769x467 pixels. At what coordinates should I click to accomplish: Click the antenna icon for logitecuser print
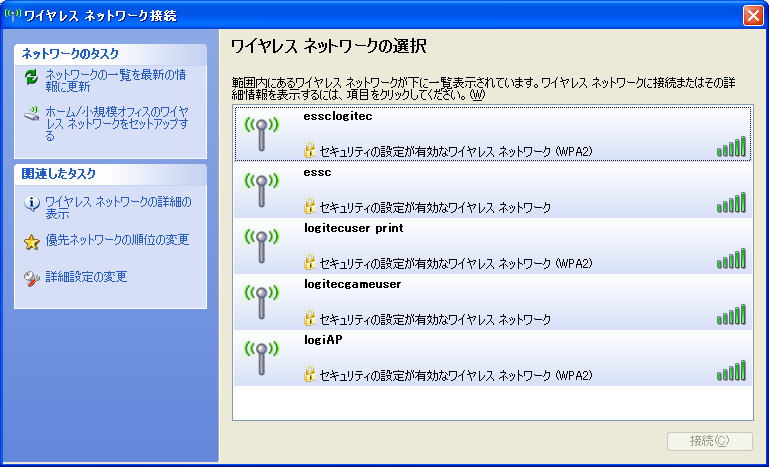point(261,245)
